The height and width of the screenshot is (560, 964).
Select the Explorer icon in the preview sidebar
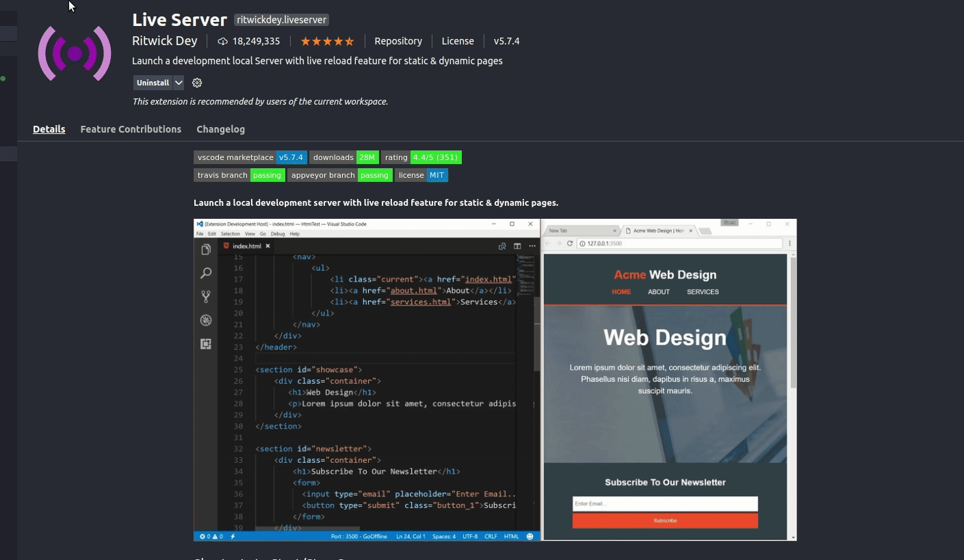(206, 250)
